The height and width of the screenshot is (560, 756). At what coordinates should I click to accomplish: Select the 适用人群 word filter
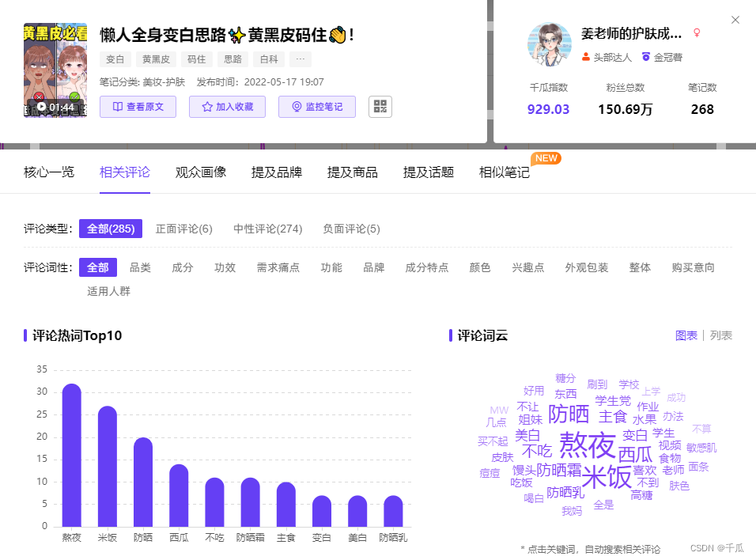109,291
